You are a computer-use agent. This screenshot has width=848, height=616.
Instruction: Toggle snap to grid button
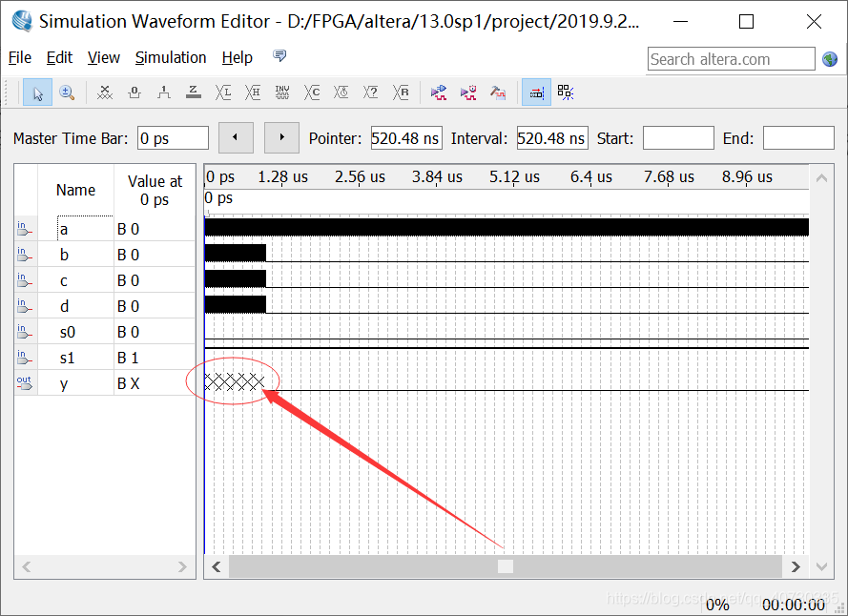[x=536, y=93]
